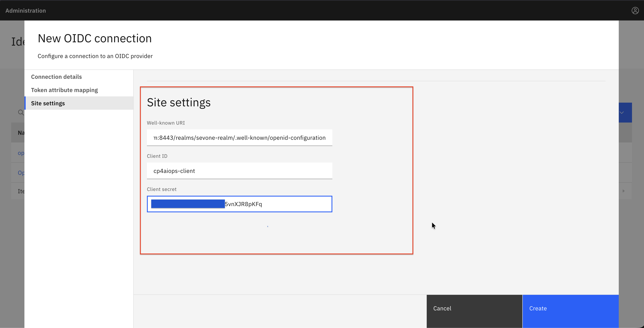This screenshot has height=328, width=644.
Task: Open the second partially hidden 'Op' link
Action: (21, 173)
